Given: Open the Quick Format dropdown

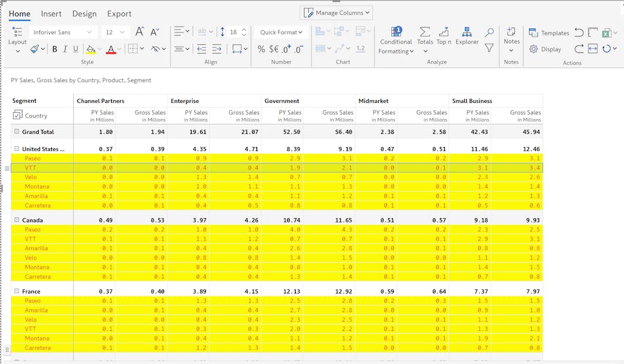Looking at the screenshot, I should (281, 32).
